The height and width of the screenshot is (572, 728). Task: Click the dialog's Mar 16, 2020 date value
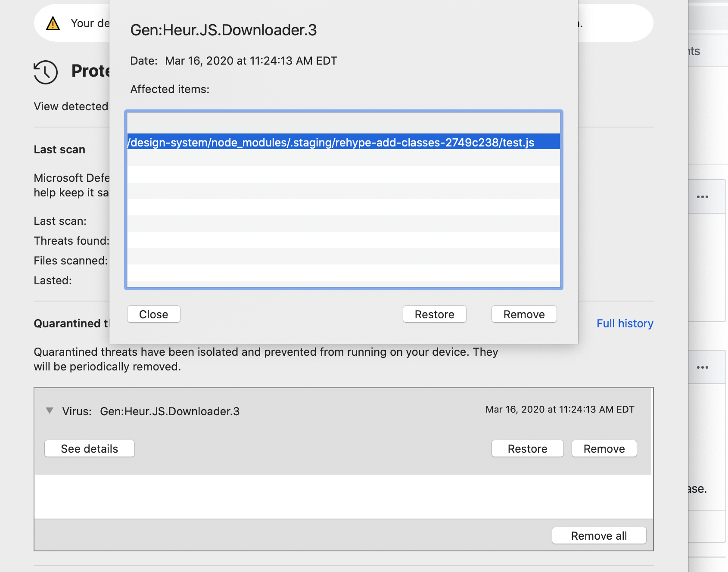click(251, 61)
